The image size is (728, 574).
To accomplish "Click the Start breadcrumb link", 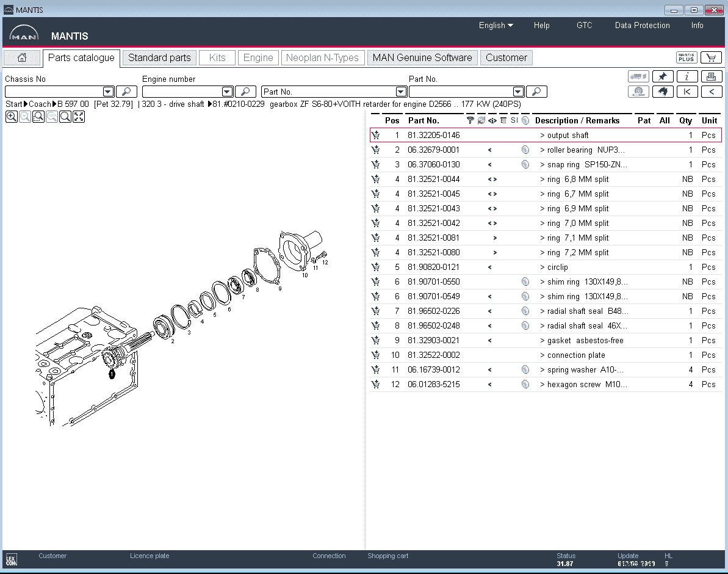I will tap(14, 104).
